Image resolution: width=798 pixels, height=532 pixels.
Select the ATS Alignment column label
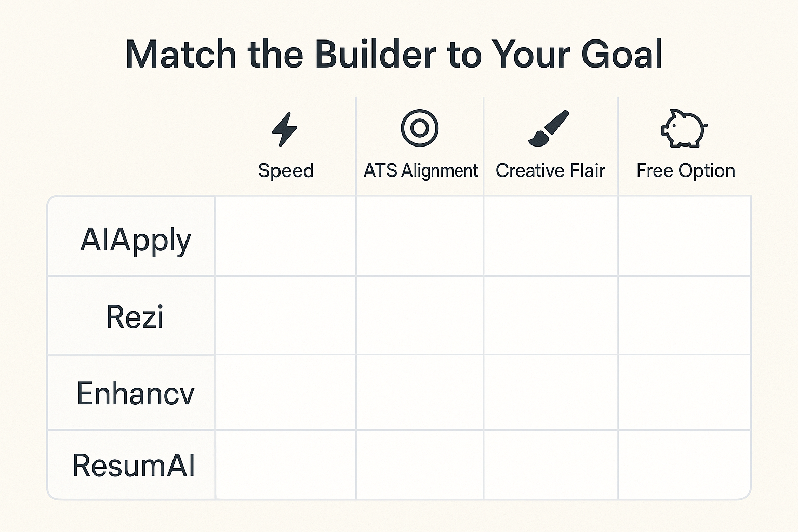click(420, 170)
